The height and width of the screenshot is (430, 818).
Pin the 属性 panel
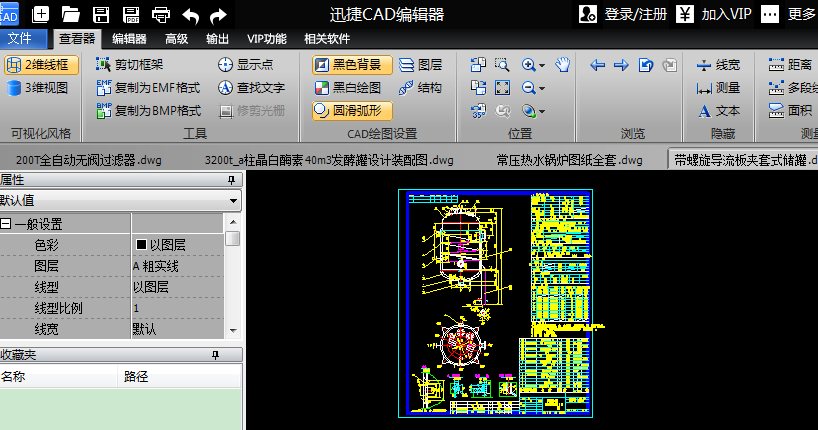231,180
